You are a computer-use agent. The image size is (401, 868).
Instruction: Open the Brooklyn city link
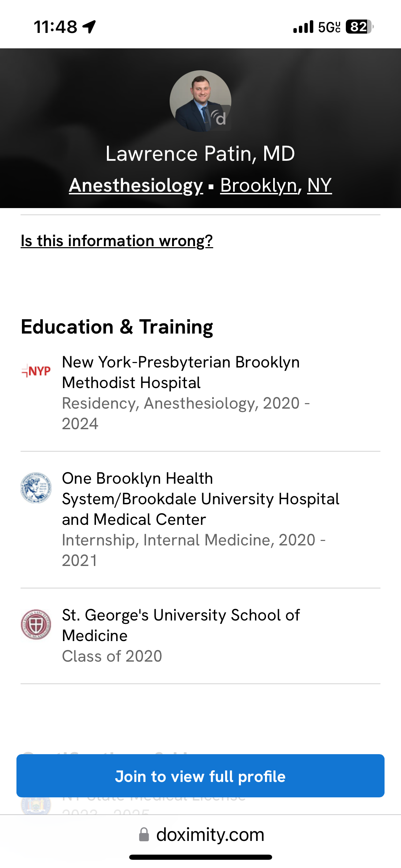[x=259, y=185]
